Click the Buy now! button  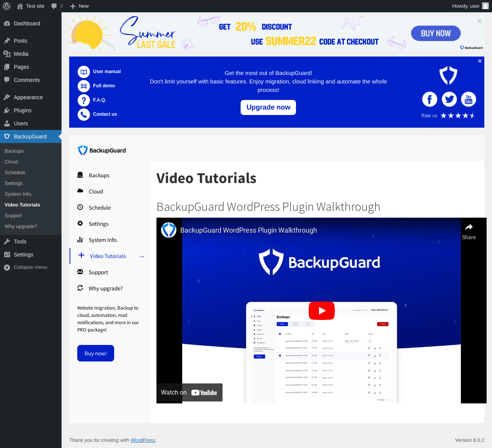point(96,353)
